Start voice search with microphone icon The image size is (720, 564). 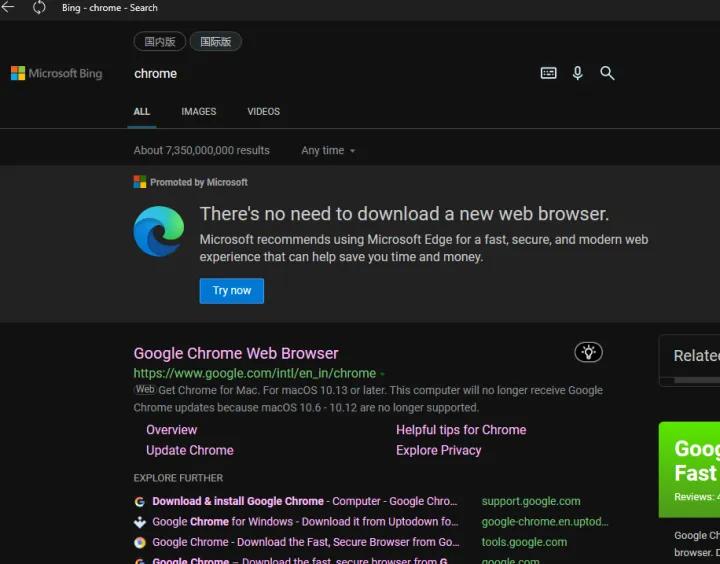[577, 73]
